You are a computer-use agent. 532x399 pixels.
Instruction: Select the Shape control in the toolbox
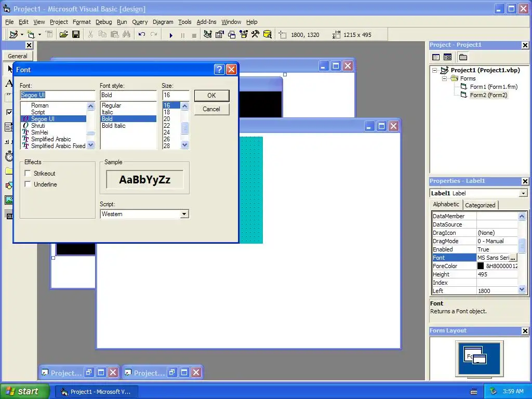click(x=9, y=185)
